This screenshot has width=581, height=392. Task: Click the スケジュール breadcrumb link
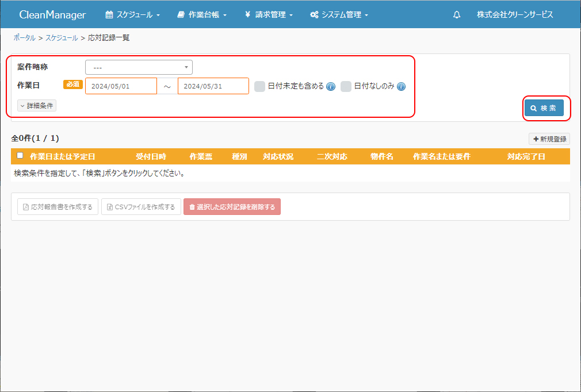tap(62, 38)
